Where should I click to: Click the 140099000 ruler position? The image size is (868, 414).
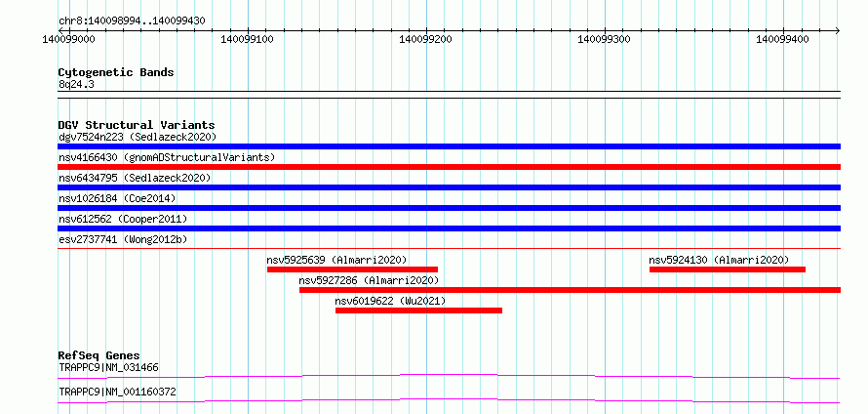(68, 39)
